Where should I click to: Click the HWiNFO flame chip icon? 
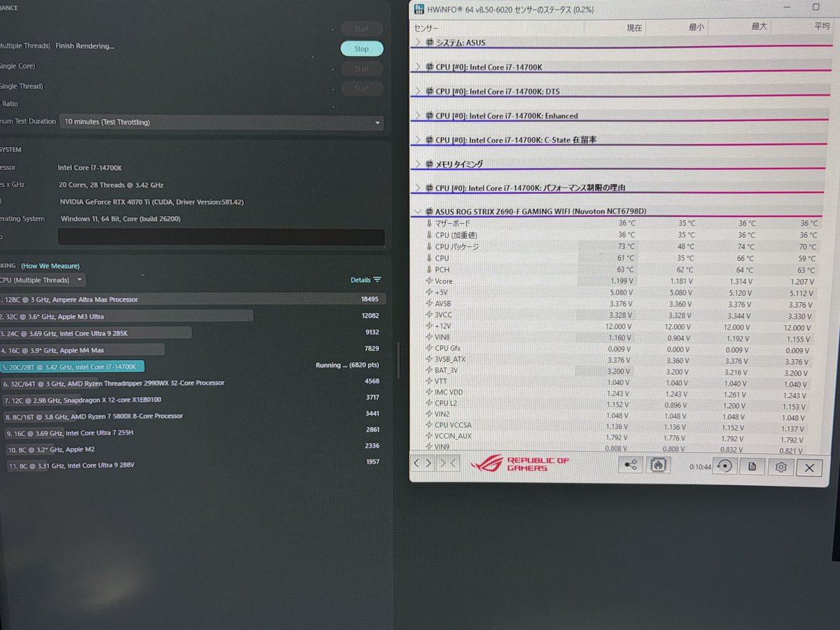[658, 465]
